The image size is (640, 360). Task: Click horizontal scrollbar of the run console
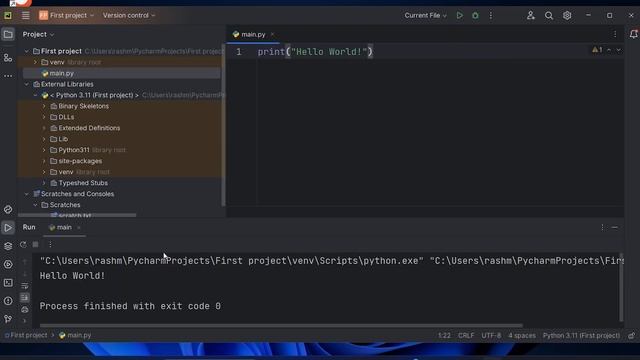(281, 325)
